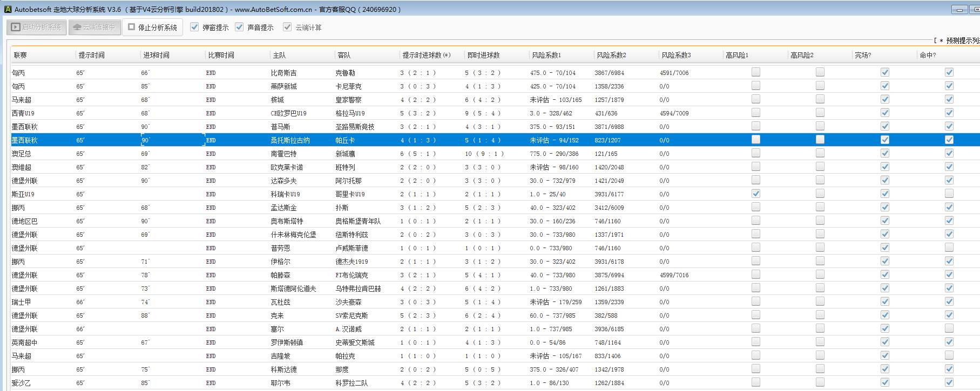Viewport: 980px width, 391px height.
Task: Toggle the 云端计算 cloud computing checkbox
Action: point(287,27)
